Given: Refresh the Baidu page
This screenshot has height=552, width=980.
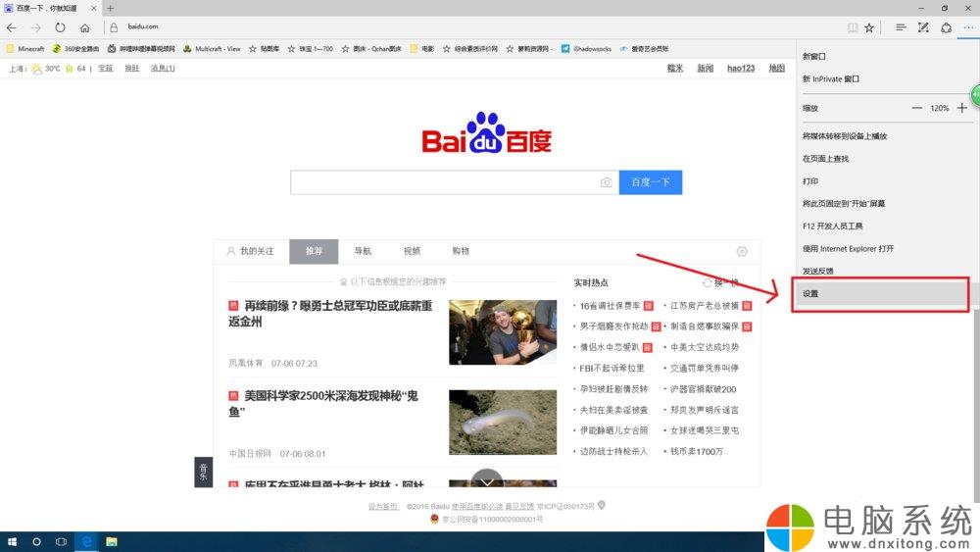Looking at the screenshot, I should (60, 27).
